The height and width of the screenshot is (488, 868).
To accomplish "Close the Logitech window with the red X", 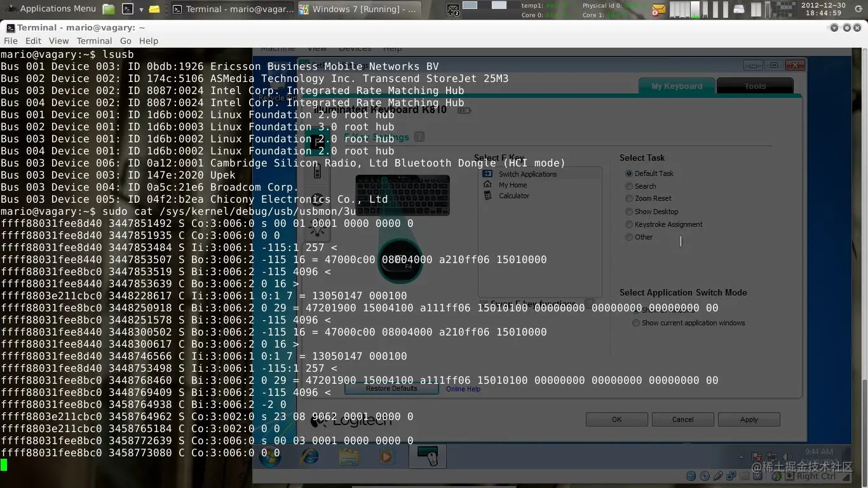I will 794,65.
